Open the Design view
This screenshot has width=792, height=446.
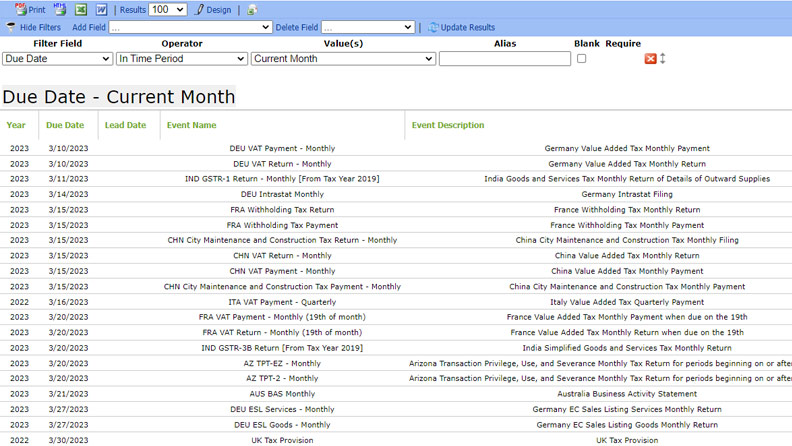click(213, 9)
